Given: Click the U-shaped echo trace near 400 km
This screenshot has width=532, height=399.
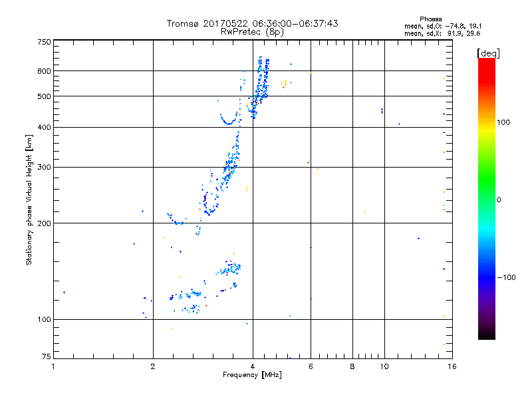Looking at the screenshot, I should coord(229,120).
